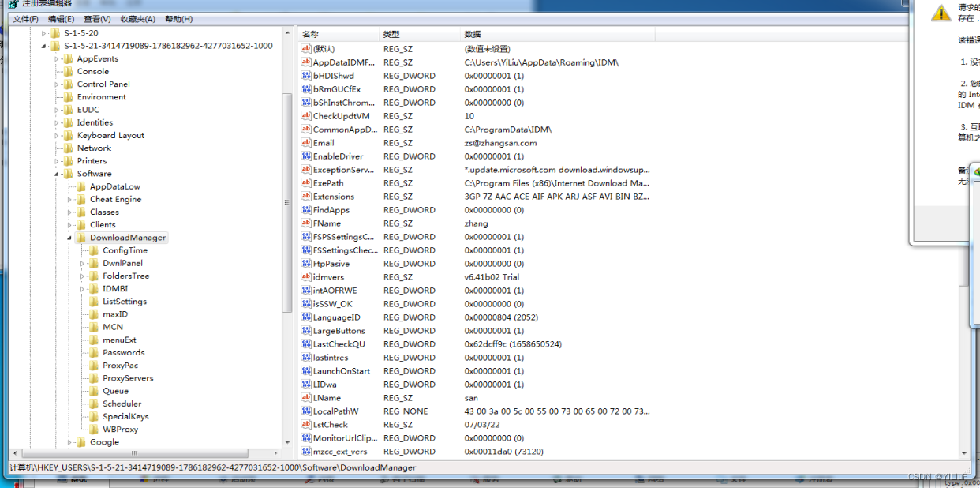Click the DWORD icon beside LaunchOnStart
This screenshot has width=980, height=488.
tap(307, 371)
